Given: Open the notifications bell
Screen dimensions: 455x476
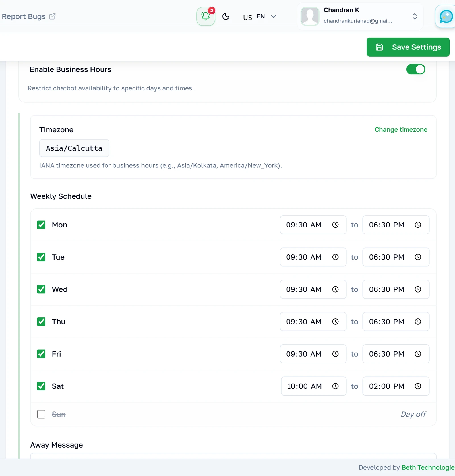Looking at the screenshot, I should [x=206, y=16].
